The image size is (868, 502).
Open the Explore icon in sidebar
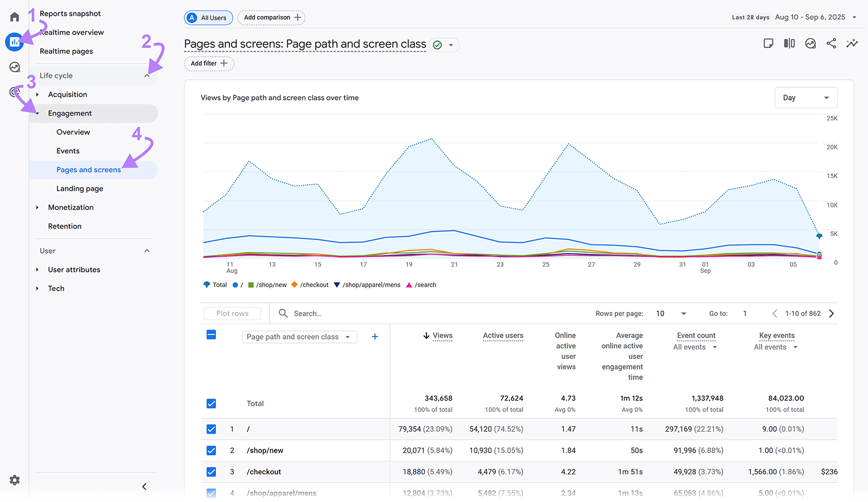point(15,67)
